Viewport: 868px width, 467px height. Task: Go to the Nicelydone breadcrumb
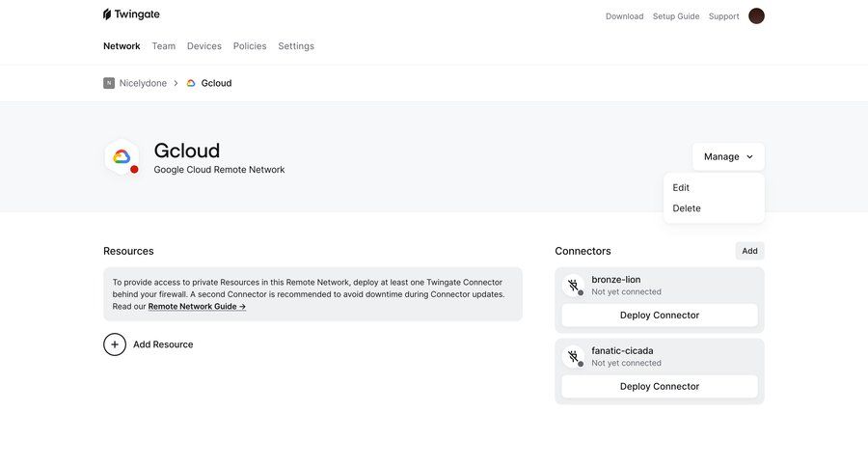click(143, 83)
